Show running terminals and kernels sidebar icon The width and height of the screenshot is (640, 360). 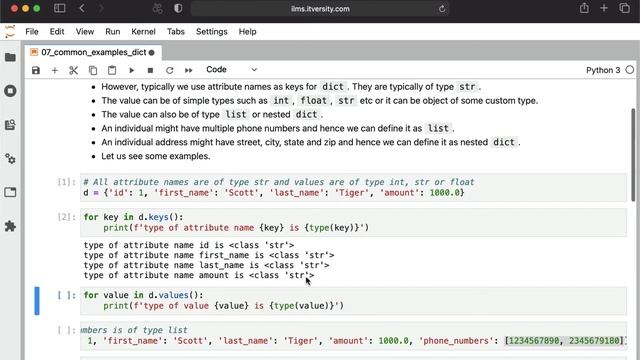point(10,91)
